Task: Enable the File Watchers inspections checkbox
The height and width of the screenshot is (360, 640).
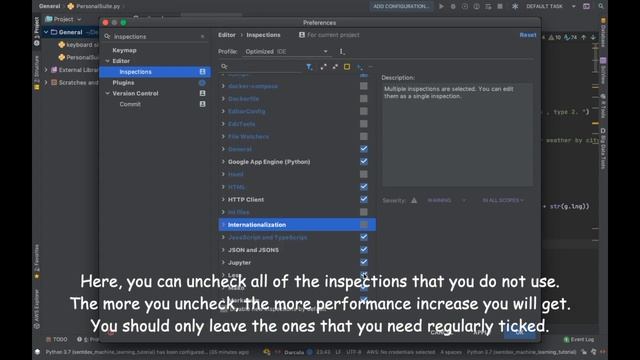Action: (364, 136)
